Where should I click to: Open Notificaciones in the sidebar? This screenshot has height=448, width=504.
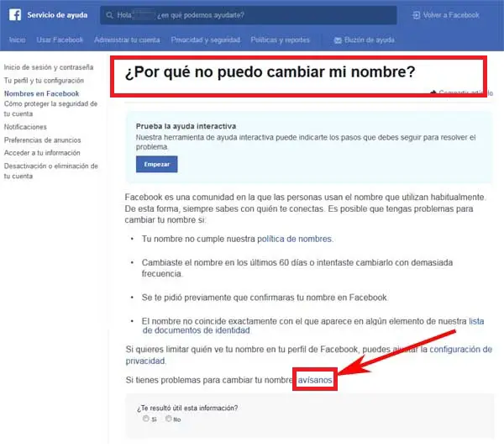click(x=25, y=127)
